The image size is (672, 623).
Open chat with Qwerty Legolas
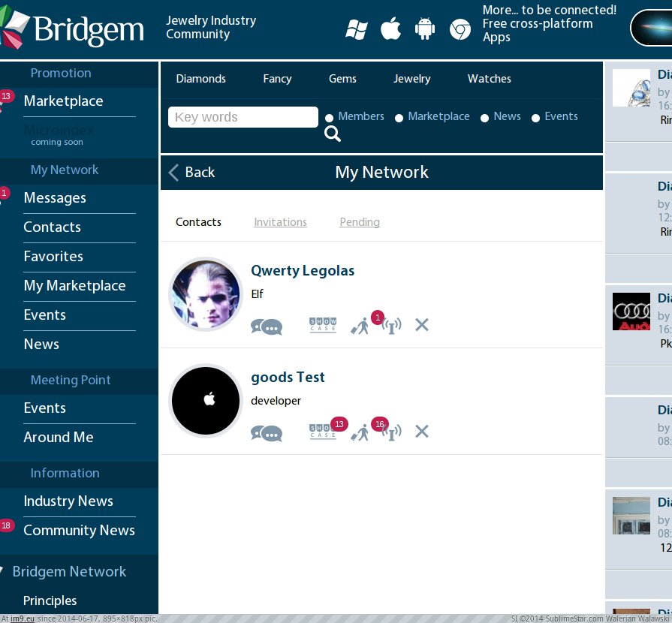point(267,327)
